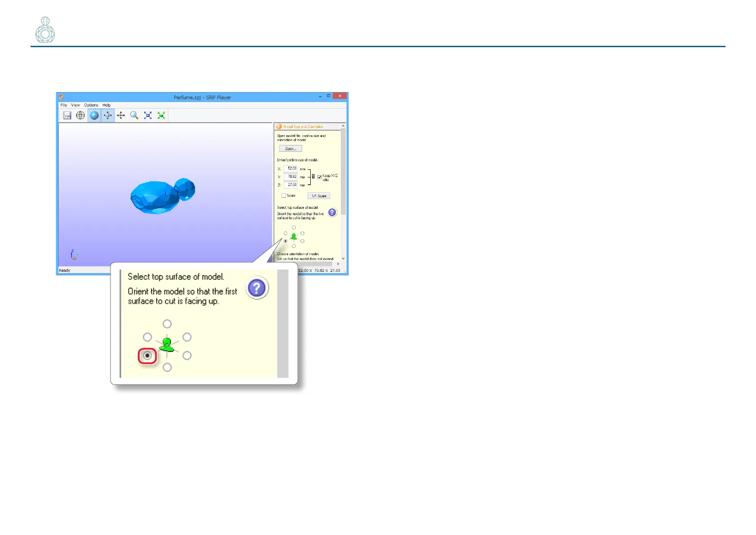The width and height of the screenshot is (756, 535).
Task: Select the topmost small orientation radio in side panel
Action: 294,228
